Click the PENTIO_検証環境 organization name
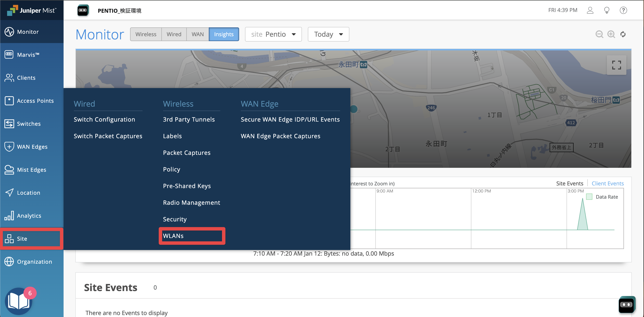The image size is (644, 317). pos(120,11)
